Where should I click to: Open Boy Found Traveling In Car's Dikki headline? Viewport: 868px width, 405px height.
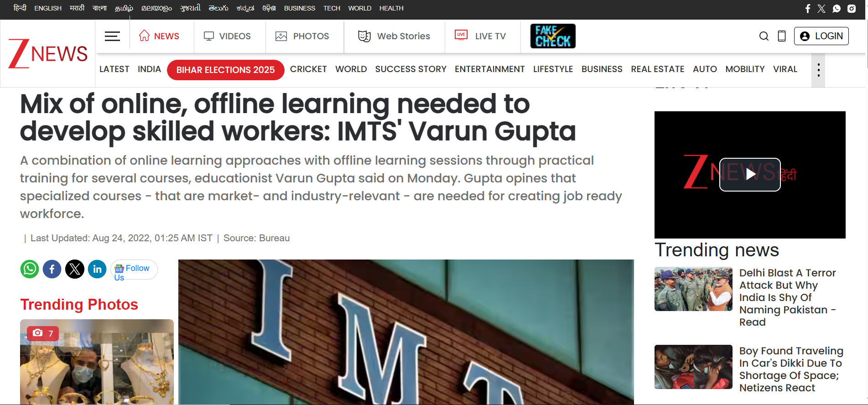[791, 369]
